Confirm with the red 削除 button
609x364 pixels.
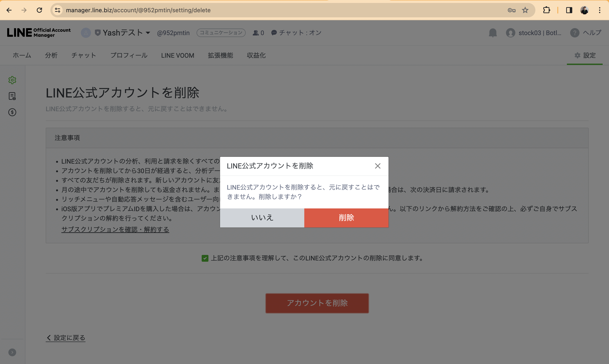[x=346, y=218]
